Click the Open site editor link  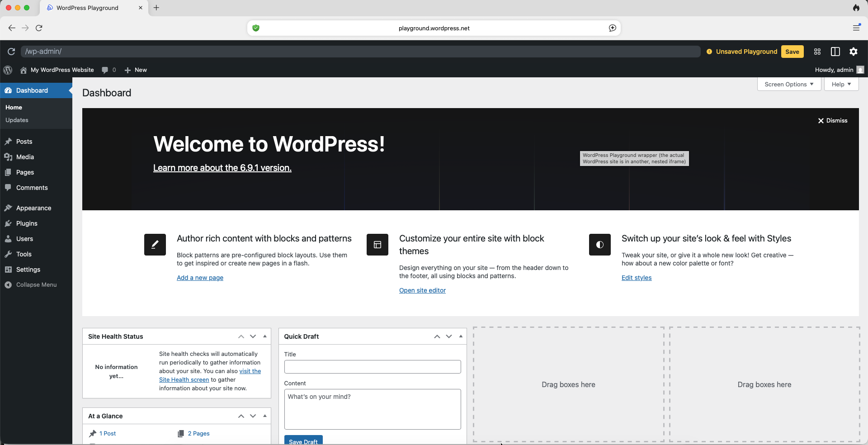click(422, 290)
